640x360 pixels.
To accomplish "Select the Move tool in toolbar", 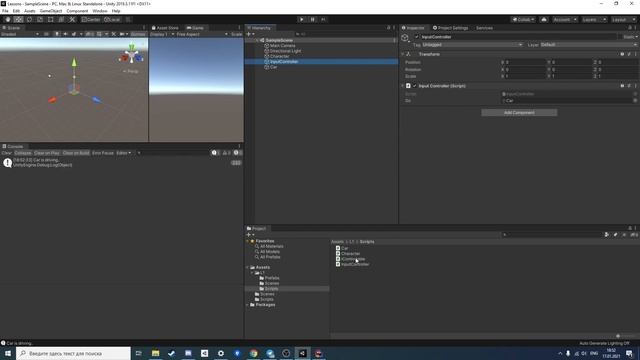I will tap(18, 19).
